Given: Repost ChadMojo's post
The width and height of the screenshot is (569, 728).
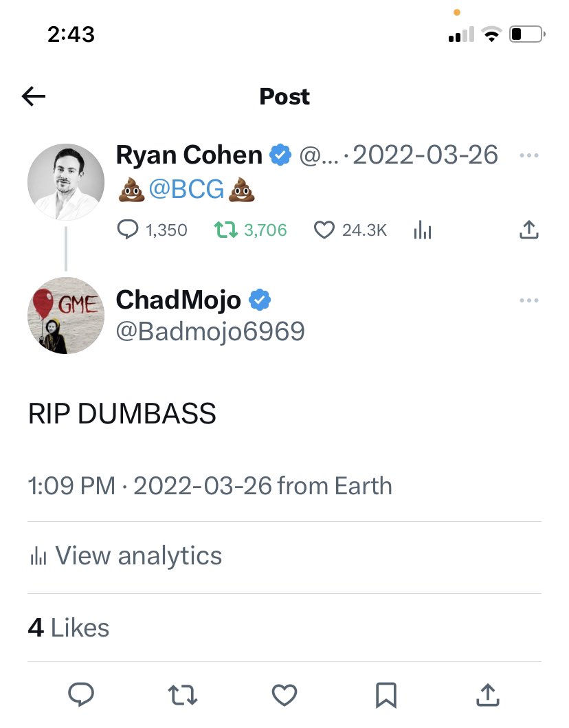Looking at the screenshot, I should click(x=183, y=695).
